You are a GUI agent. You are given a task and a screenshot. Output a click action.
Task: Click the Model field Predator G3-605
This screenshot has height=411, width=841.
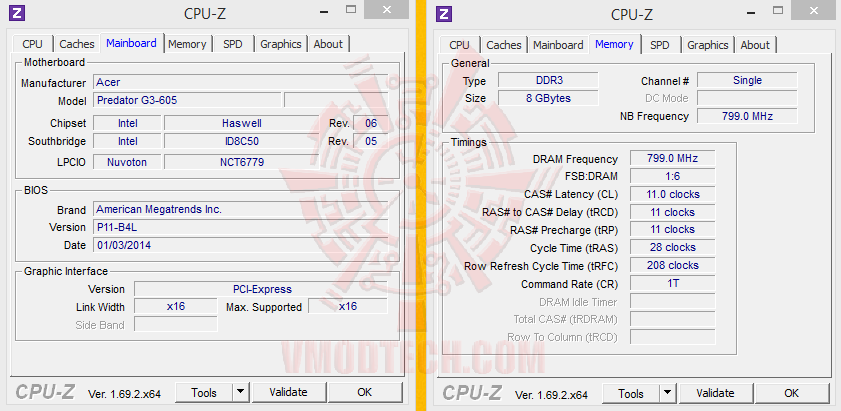point(187,100)
